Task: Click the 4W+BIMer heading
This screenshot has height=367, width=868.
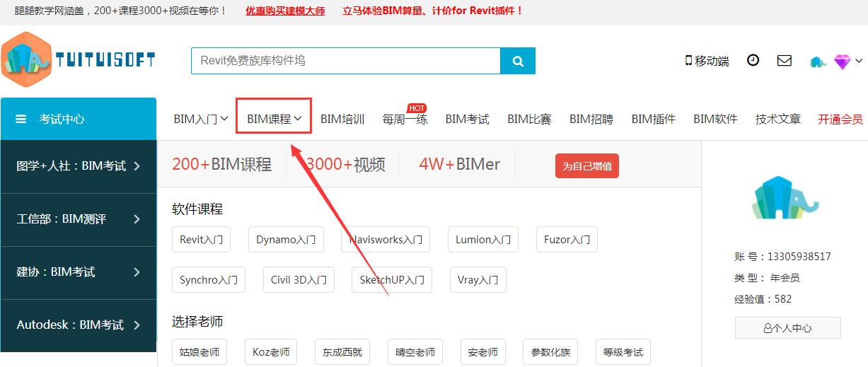Action: [x=459, y=164]
